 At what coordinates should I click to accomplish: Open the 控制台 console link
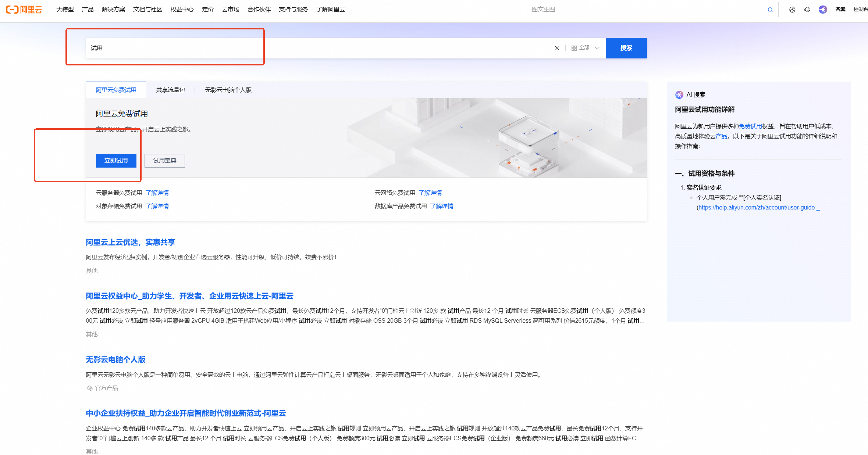[860, 10]
